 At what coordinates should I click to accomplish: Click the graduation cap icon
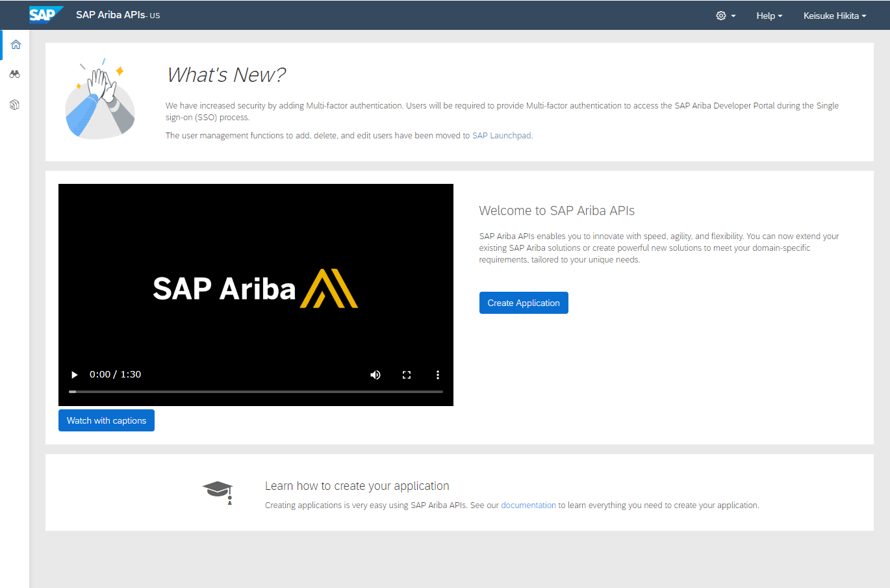click(x=218, y=492)
